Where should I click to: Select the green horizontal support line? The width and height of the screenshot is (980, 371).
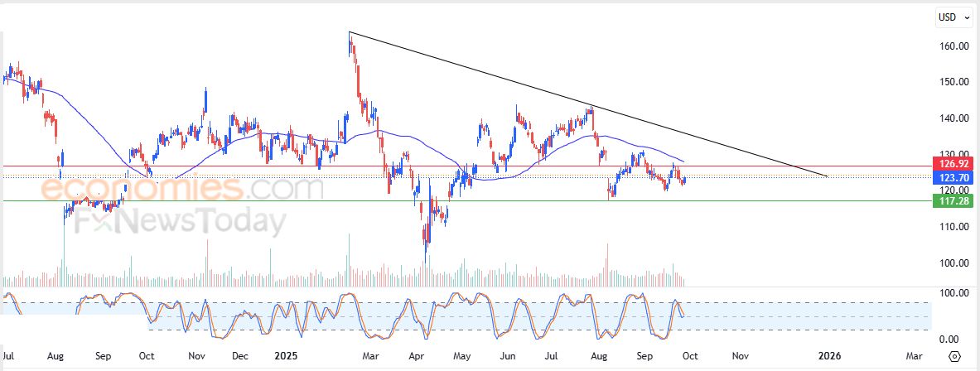point(466,200)
